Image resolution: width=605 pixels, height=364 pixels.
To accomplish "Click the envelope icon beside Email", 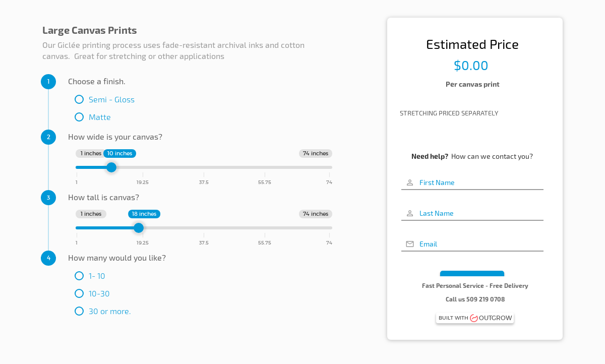I will [x=410, y=244].
